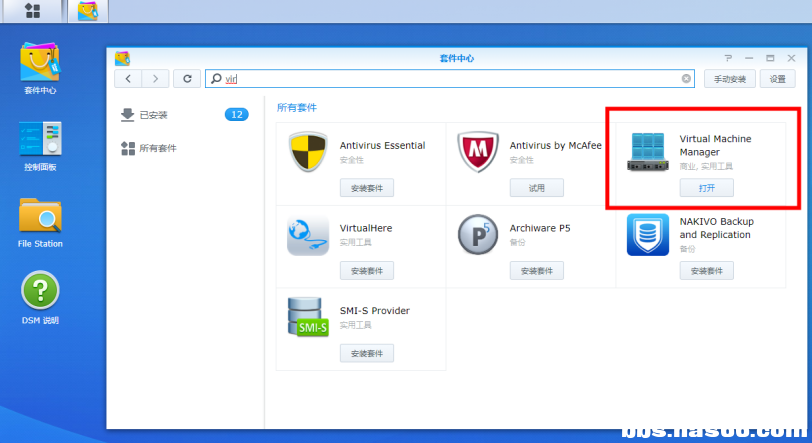The width and height of the screenshot is (812, 443).
Task: Install Archiware P5 package
Action: coord(536,270)
